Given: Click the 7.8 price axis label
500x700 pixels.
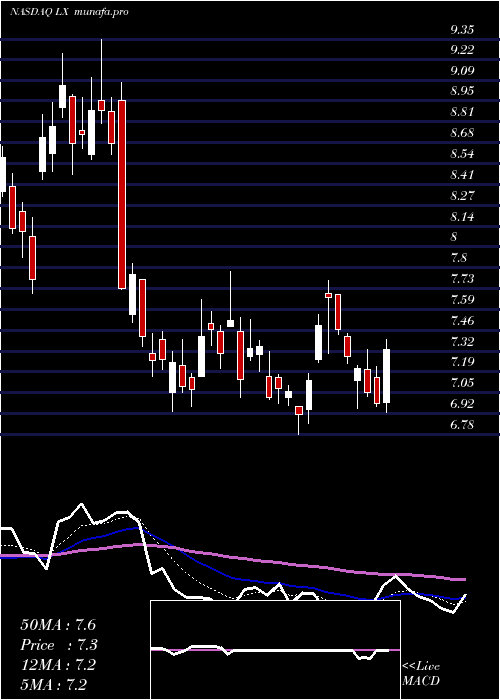Looking at the screenshot, I should point(458,258).
